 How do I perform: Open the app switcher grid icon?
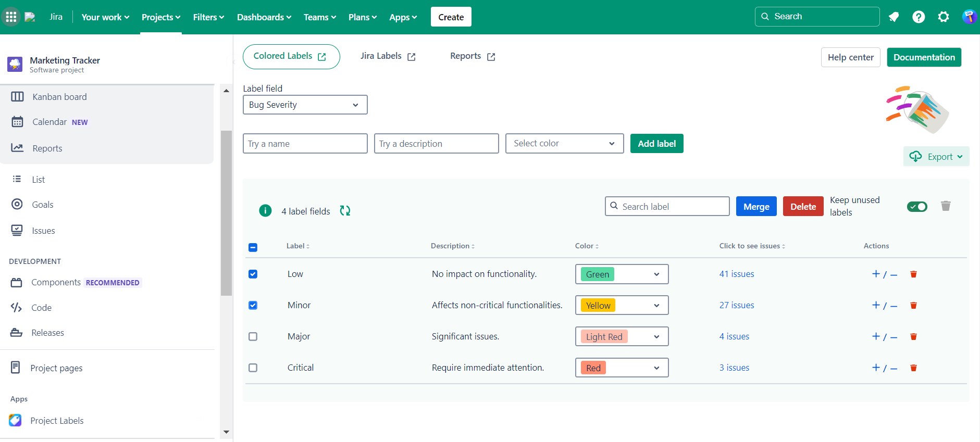[11, 17]
